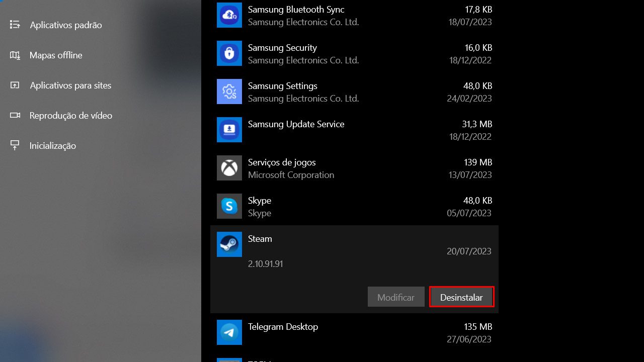644x362 pixels.
Task: Click the Samsung Update Service icon
Action: [x=229, y=130]
